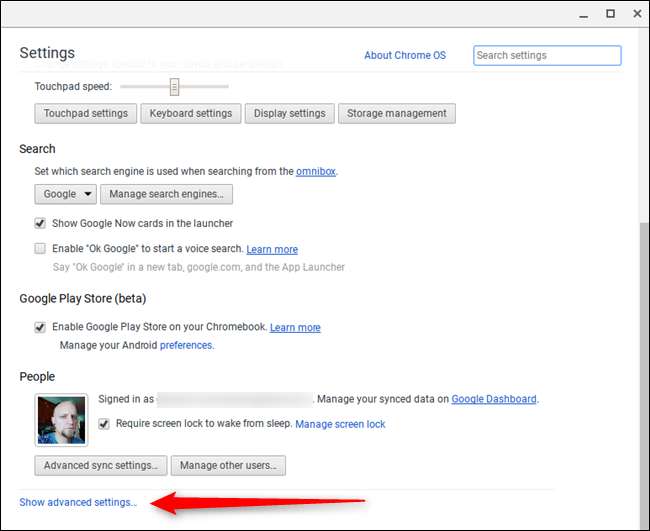This screenshot has width=650, height=531.
Task: Click the 'Settings' page title
Action: click(47, 53)
